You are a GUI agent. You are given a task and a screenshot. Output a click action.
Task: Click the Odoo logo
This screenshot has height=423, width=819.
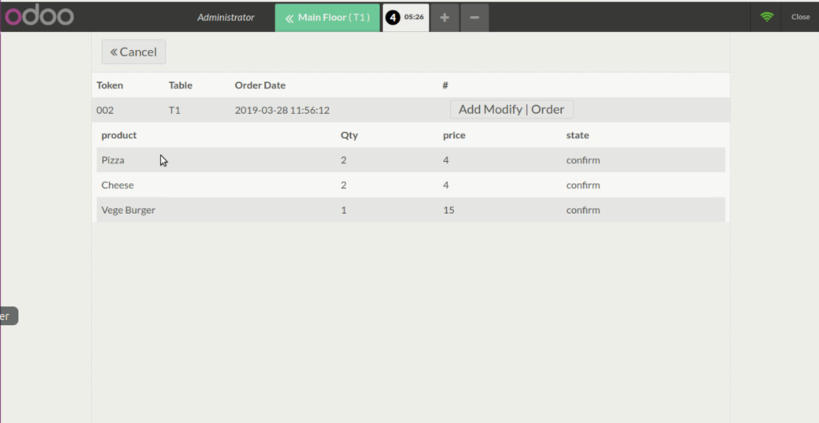(39, 16)
